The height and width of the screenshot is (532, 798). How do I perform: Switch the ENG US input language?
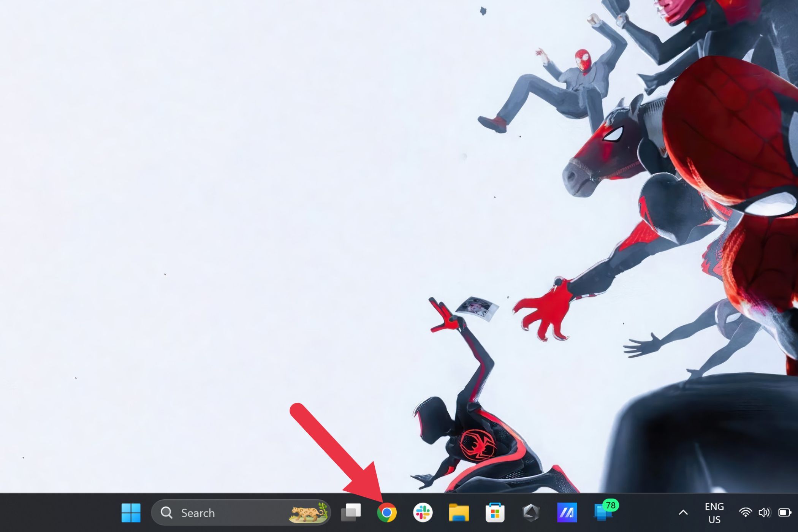pyautogui.click(x=714, y=513)
